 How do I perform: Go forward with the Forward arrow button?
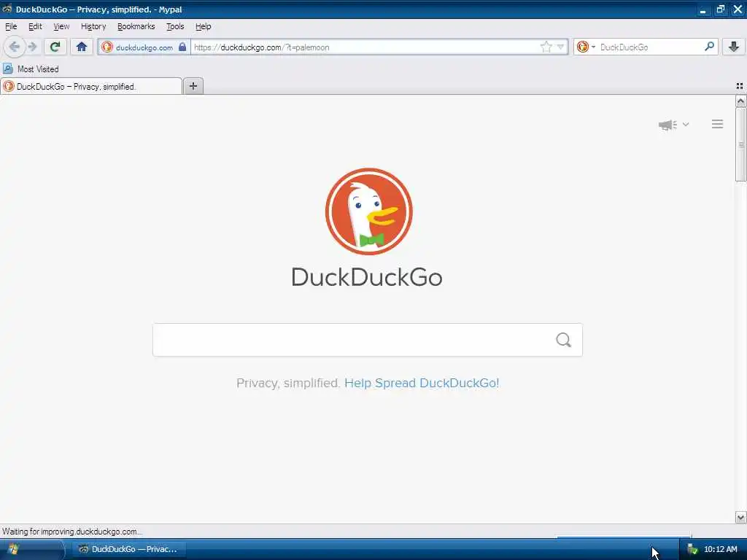tap(32, 47)
